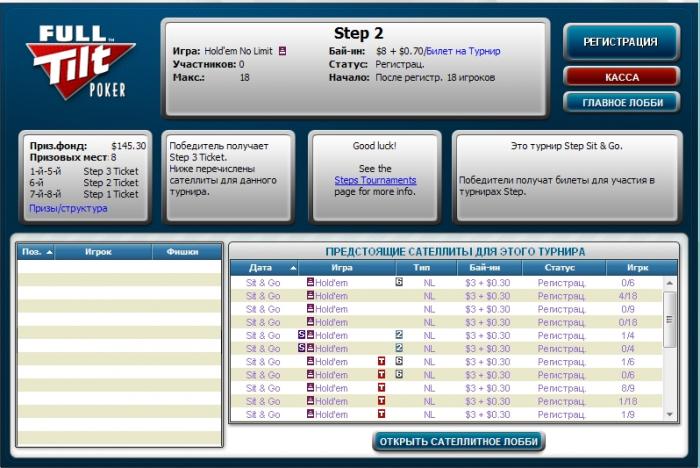The width and height of the screenshot is (700, 468).
Task: Click the purple game icon in the 1/6 row
Action: coord(310,361)
